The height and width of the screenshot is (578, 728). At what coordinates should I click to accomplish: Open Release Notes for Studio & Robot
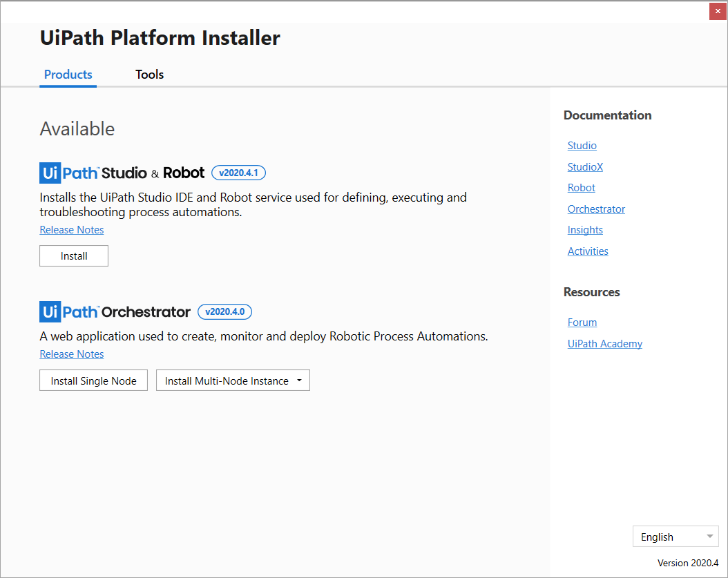[x=72, y=230]
